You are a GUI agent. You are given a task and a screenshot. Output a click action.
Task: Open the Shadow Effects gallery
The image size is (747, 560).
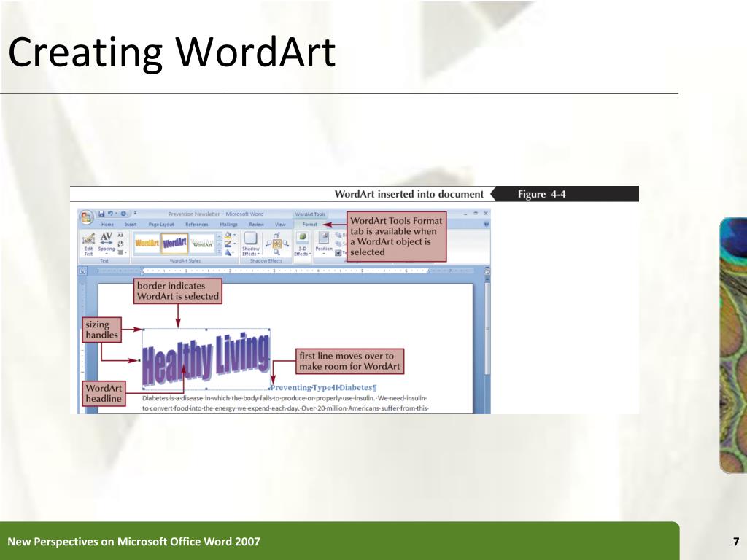pos(251,244)
